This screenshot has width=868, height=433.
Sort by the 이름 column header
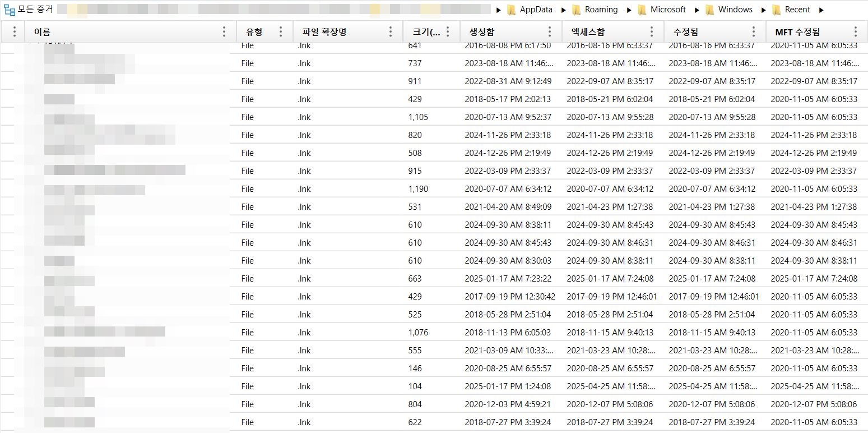42,32
